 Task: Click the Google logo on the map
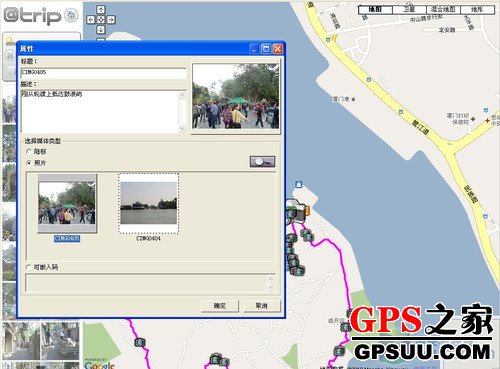click(99, 365)
